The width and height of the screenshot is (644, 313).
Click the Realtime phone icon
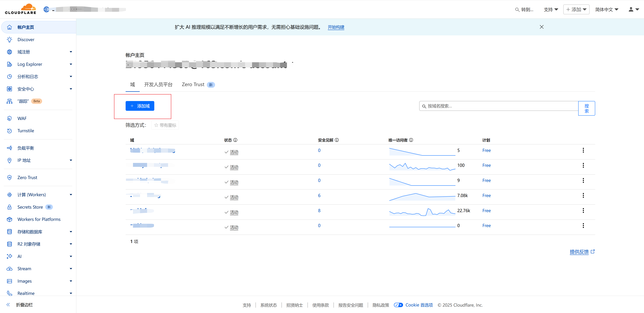(10, 293)
